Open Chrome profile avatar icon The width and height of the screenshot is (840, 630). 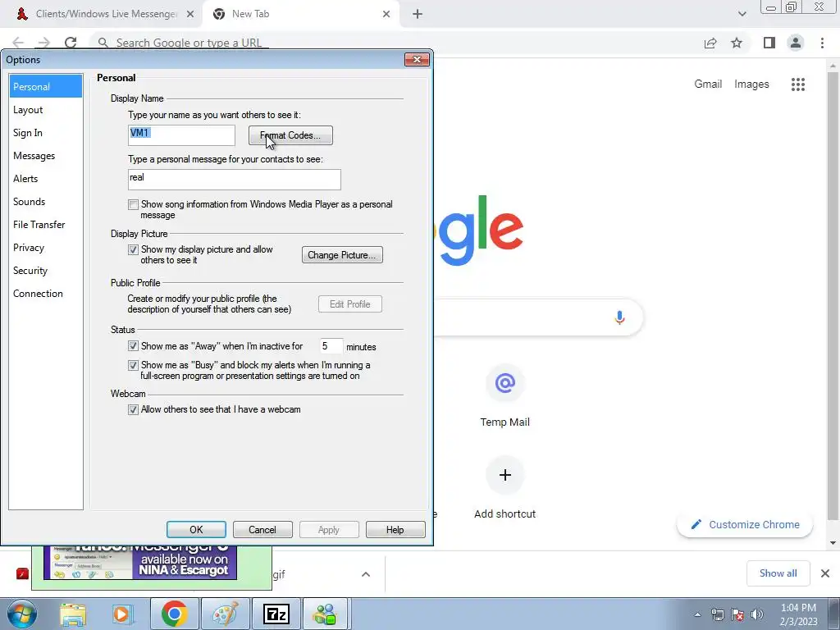(x=796, y=43)
